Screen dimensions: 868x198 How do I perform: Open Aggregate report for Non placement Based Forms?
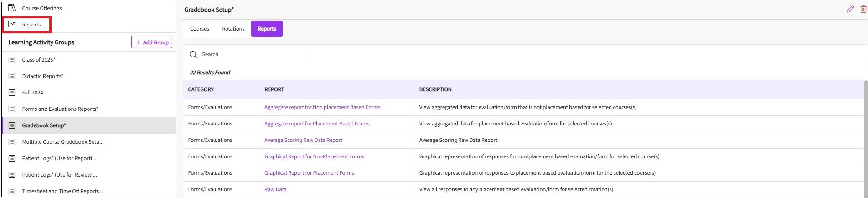[322, 107]
